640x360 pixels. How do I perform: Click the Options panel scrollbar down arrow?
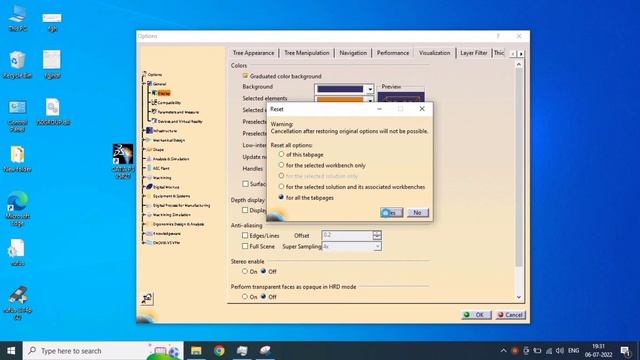pos(519,297)
